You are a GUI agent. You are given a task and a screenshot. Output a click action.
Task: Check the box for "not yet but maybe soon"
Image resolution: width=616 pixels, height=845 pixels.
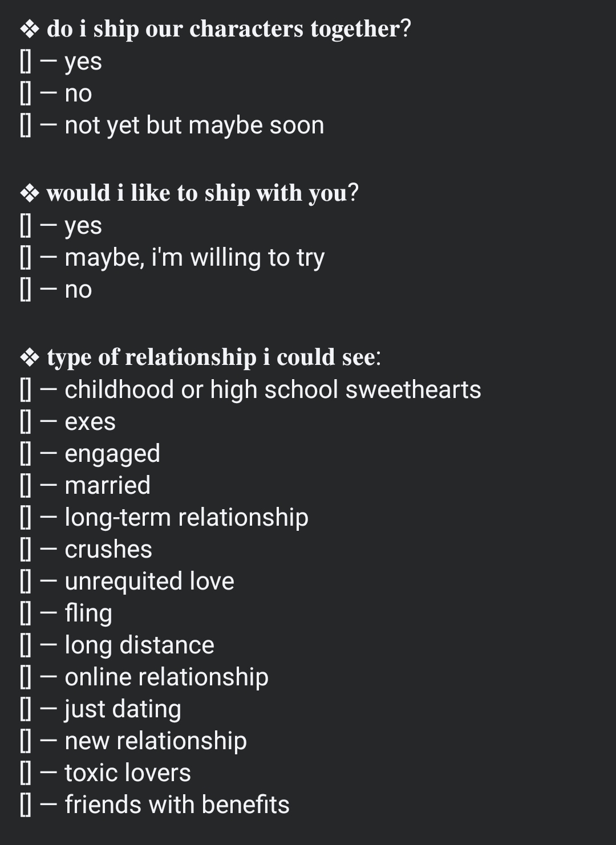click(26, 126)
